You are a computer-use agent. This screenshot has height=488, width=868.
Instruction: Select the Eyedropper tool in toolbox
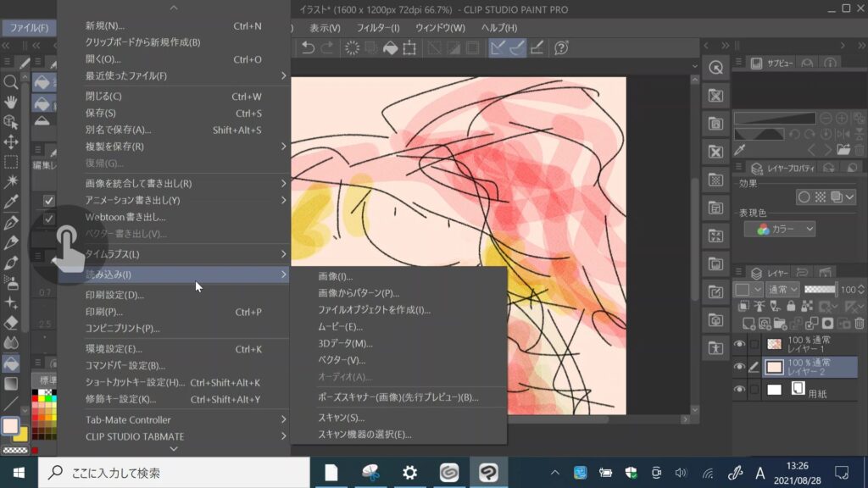click(x=10, y=202)
